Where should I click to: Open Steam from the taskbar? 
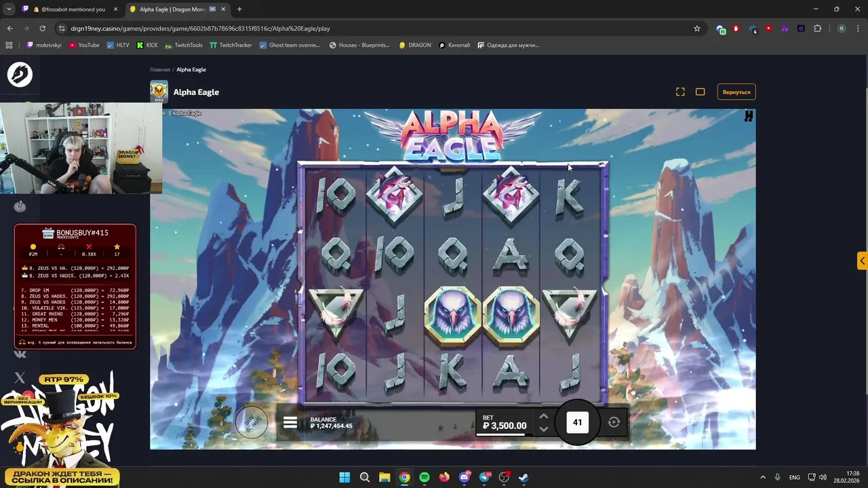click(x=524, y=477)
